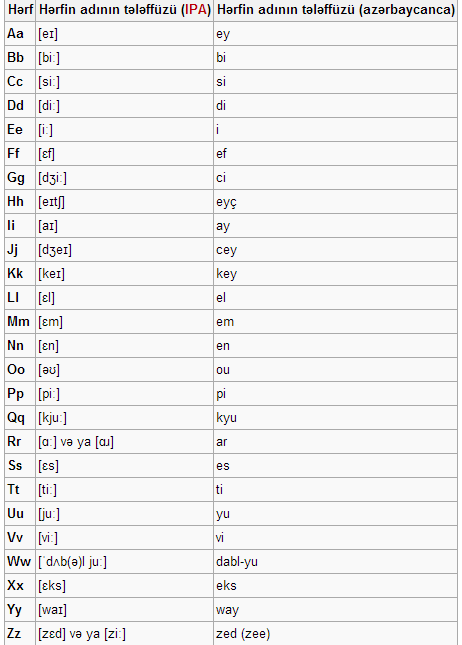Click the ou pronunciation cell

pyautogui.click(x=336, y=370)
